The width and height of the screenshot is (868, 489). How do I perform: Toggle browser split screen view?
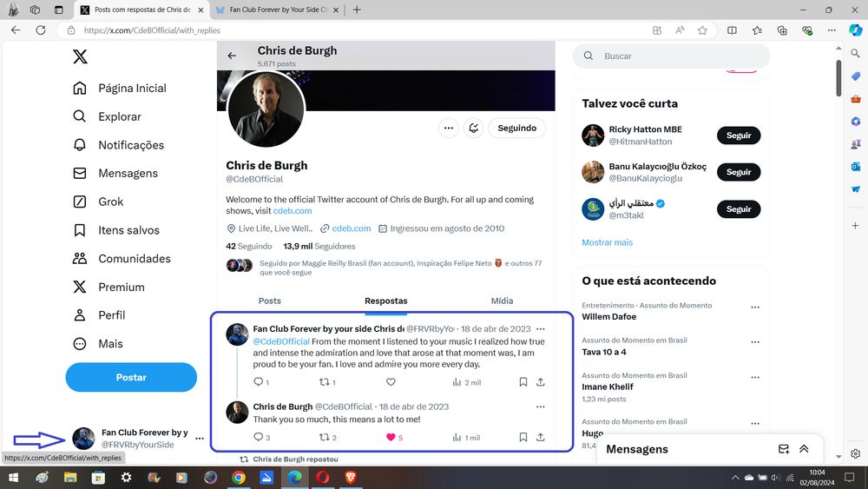tap(732, 30)
